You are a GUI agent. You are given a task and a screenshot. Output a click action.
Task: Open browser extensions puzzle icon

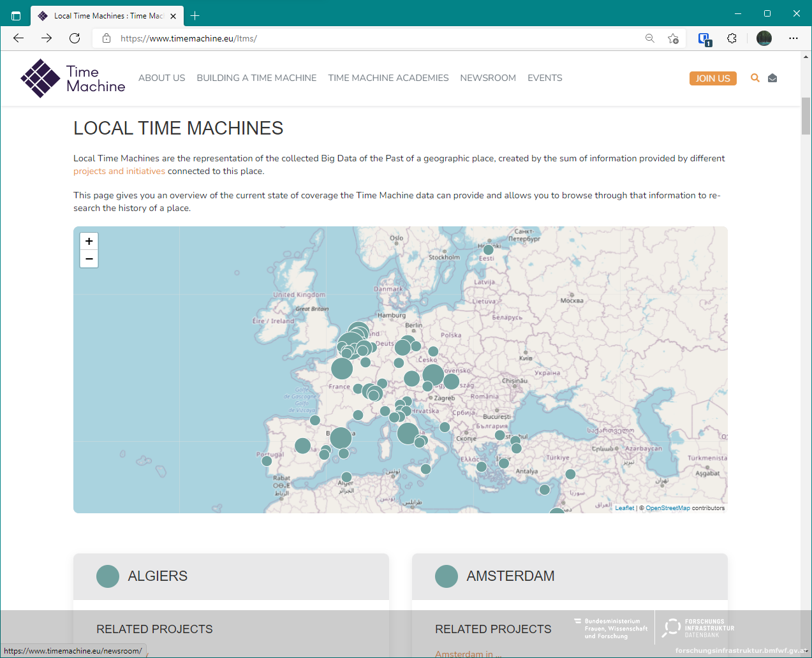732,38
